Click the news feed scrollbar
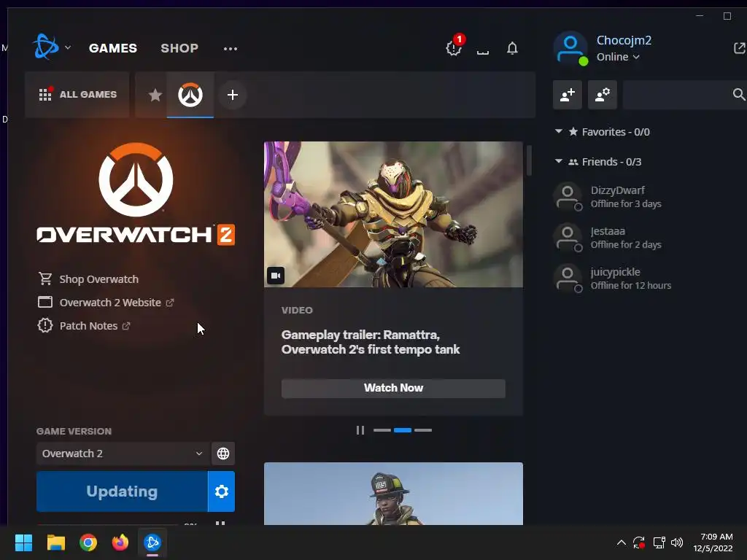 click(529, 161)
